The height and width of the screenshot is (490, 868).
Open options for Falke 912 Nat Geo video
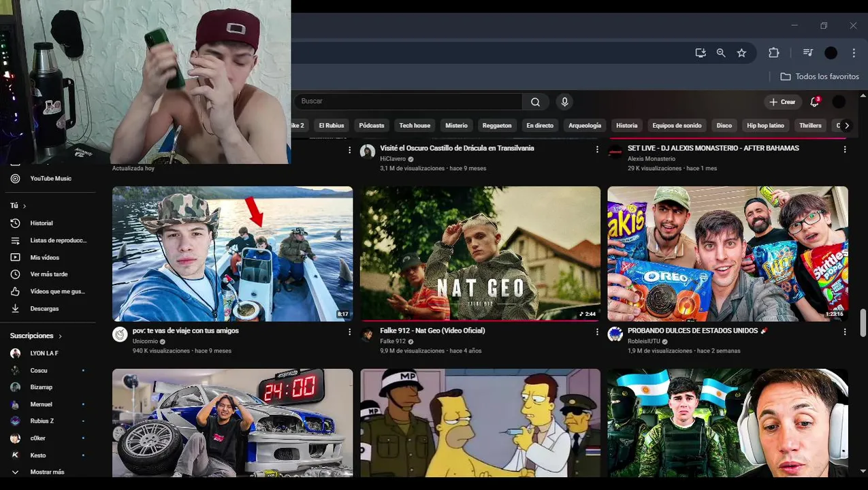tap(597, 331)
